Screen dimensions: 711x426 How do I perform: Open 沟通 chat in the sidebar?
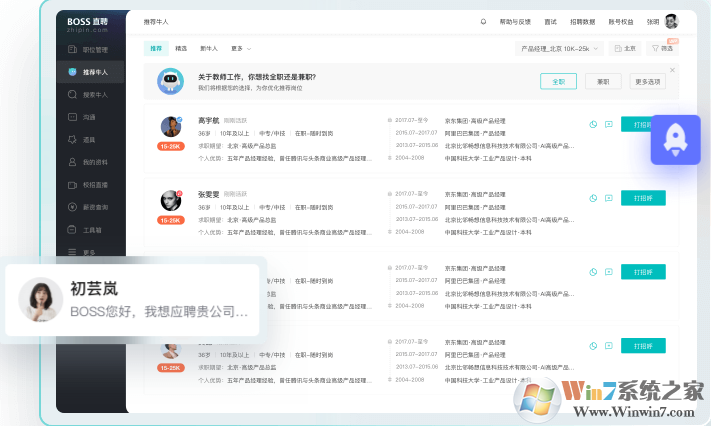coord(88,117)
